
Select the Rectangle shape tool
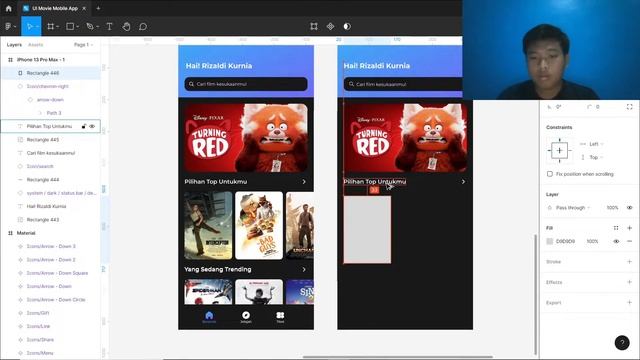pos(70,27)
